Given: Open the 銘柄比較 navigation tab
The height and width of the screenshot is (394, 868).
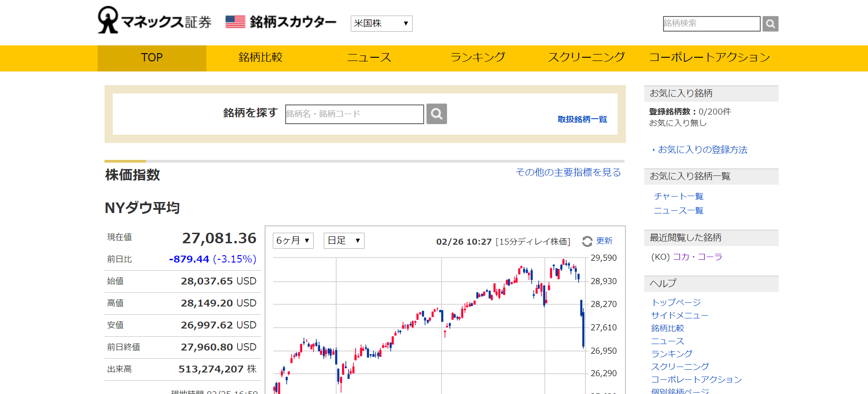Looking at the screenshot, I should 260,58.
